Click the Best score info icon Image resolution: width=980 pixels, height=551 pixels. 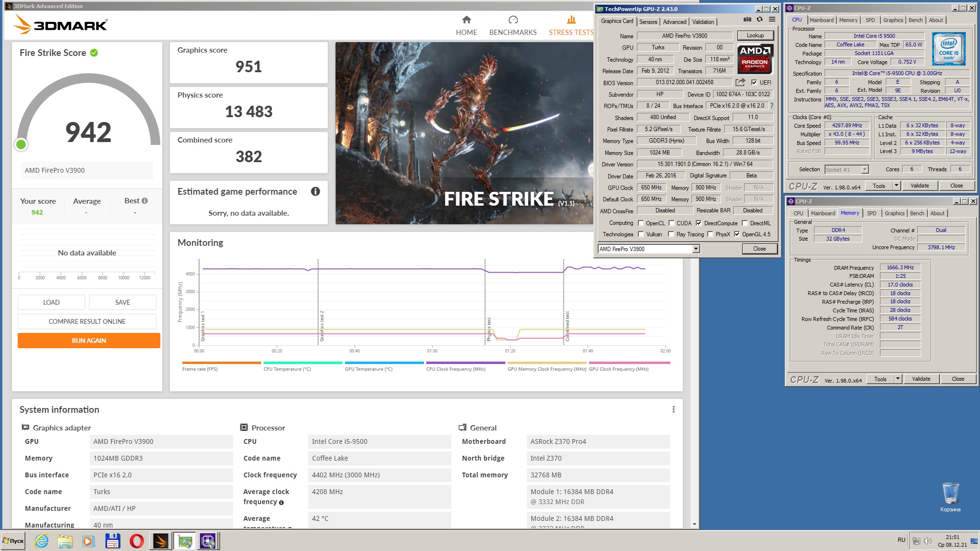pyautogui.click(x=145, y=201)
